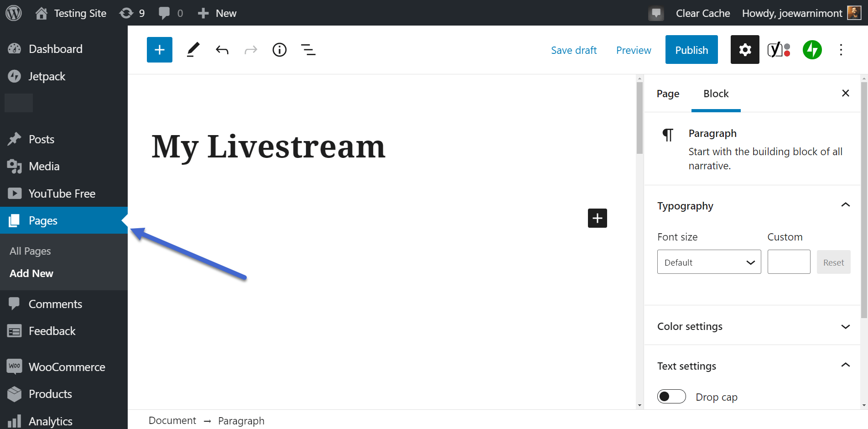Open Posts in admin sidebar

(x=64, y=139)
